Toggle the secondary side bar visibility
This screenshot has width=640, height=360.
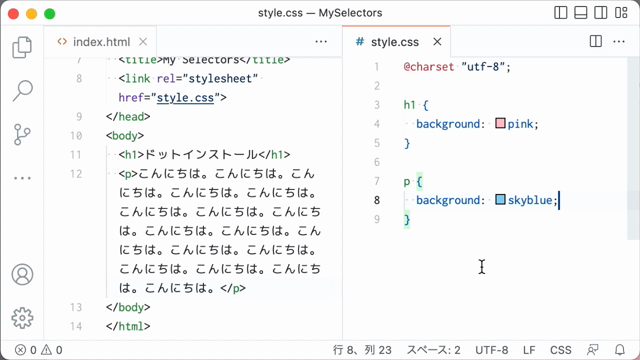pos(600,13)
